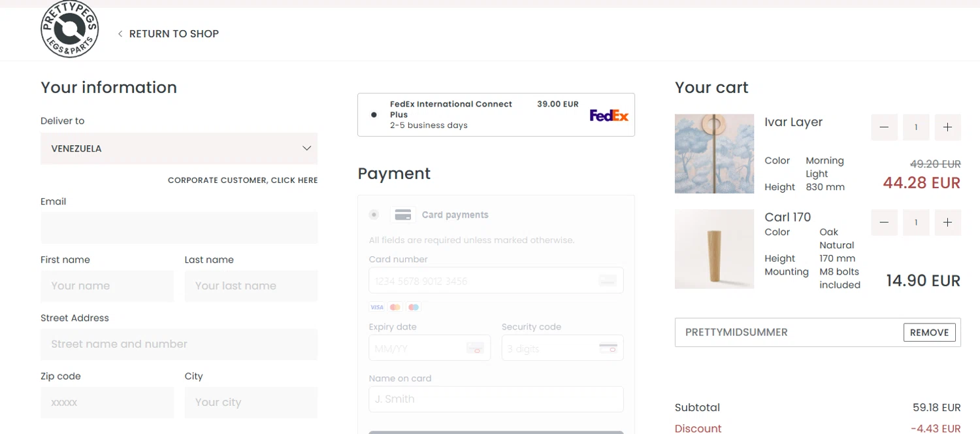Open the Deliver to country dropdown
Screen dimensions: 980x434
click(179, 148)
